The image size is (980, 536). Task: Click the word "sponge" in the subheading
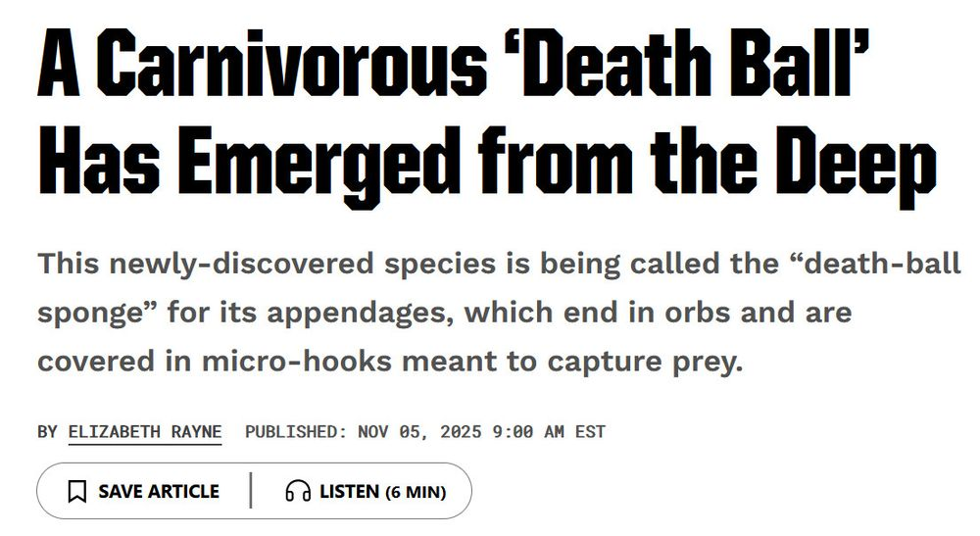91,313
